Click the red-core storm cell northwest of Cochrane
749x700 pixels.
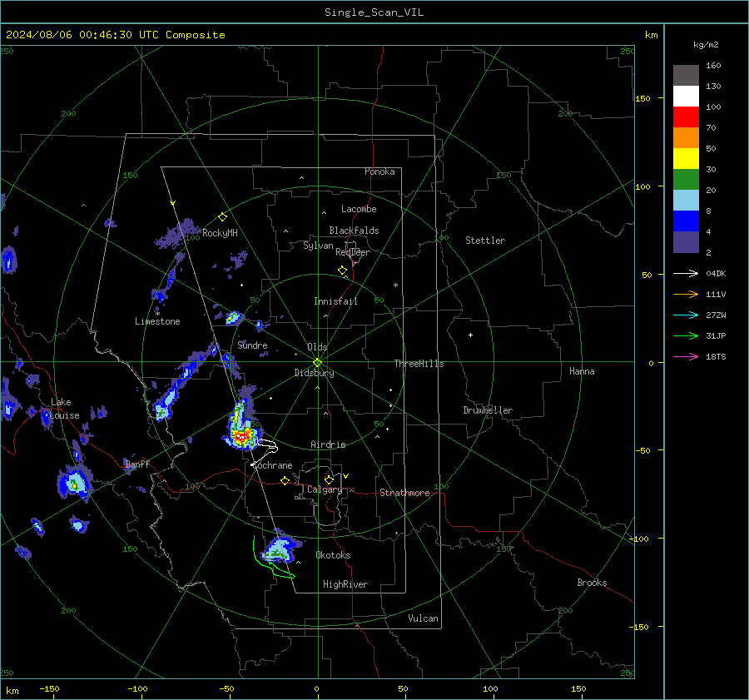[x=242, y=436]
